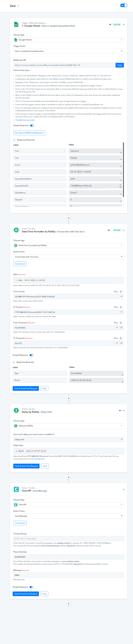Click the response table scrollbar
The width and height of the screenshot is (133, 644).
click(123, 170)
